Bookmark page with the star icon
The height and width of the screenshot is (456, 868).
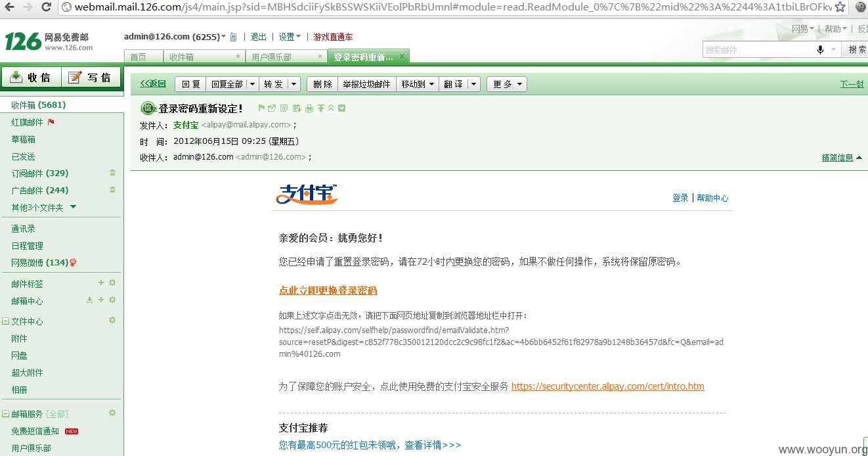pyautogui.click(x=840, y=7)
